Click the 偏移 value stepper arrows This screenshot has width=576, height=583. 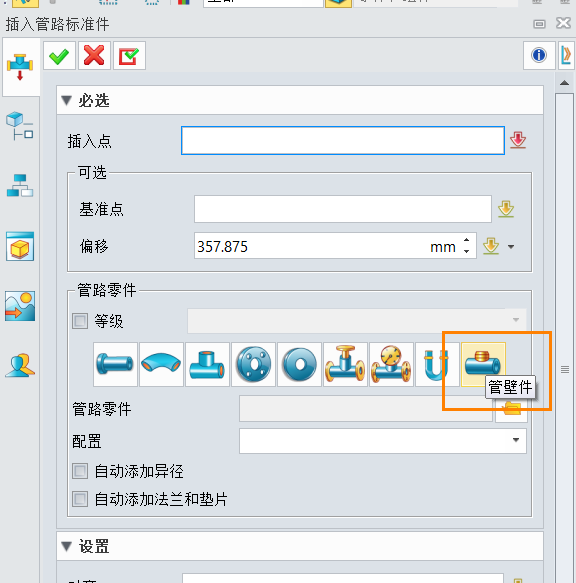(x=466, y=246)
